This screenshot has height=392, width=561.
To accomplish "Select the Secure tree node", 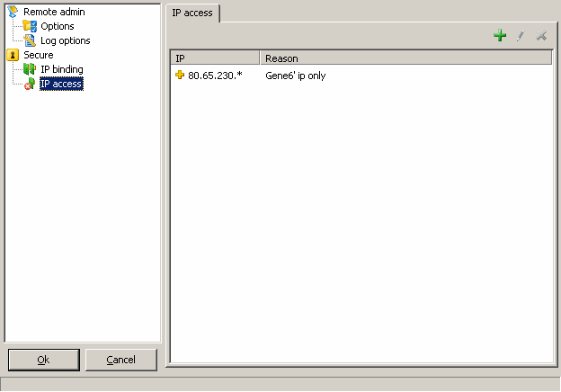I will (39, 55).
